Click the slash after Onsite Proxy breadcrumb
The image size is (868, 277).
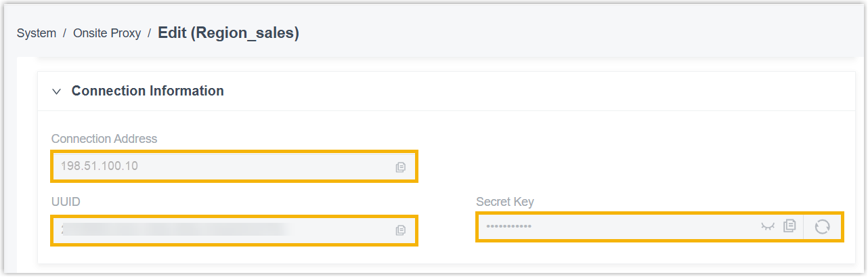(149, 33)
